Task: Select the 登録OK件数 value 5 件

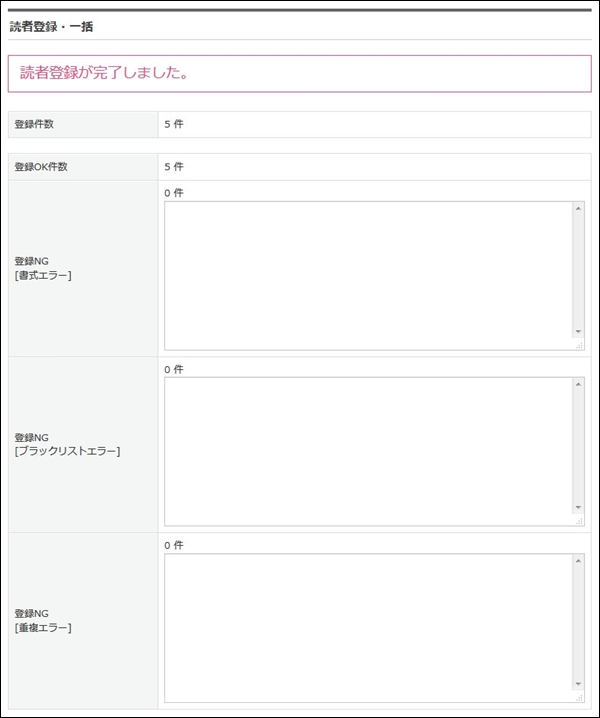Action: tap(174, 167)
